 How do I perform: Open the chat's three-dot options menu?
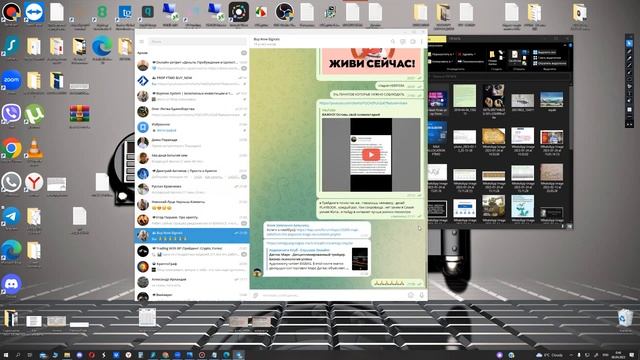[x=422, y=41]
